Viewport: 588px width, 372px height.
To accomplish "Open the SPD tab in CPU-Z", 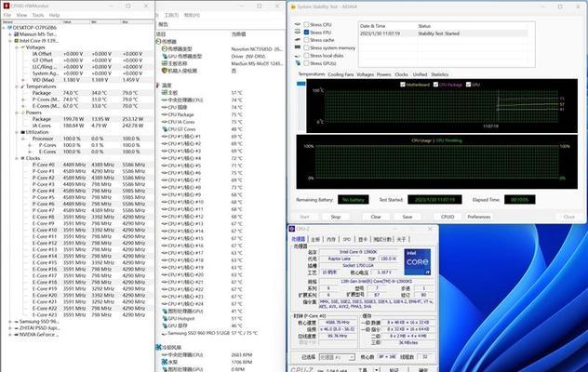I will tap(347, 239).
